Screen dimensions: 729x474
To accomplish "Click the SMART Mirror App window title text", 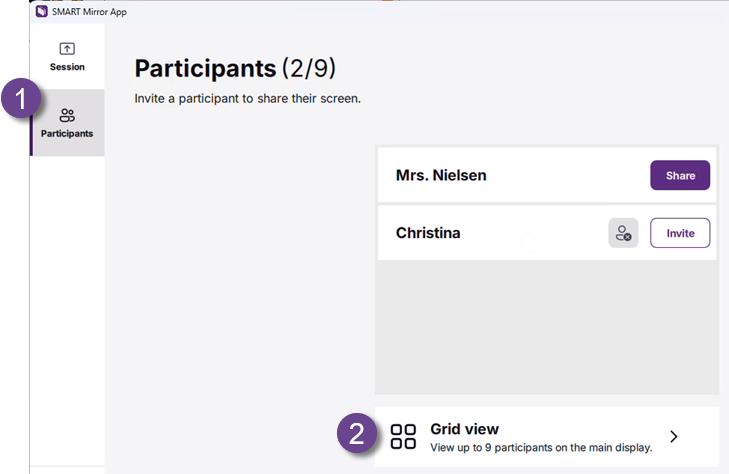I will [89, 11].
